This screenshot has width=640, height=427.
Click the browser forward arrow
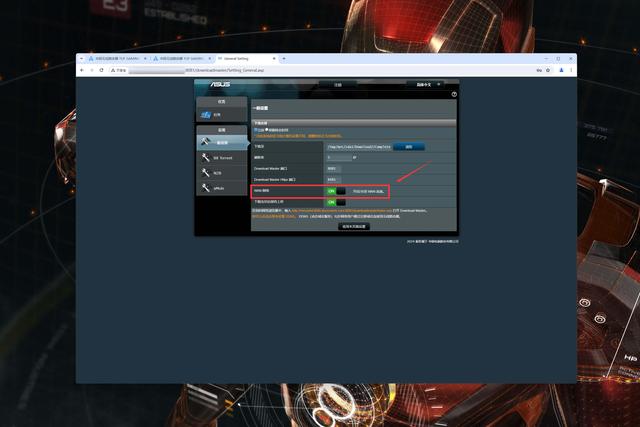pyautogui.click(x=92, y=70)
